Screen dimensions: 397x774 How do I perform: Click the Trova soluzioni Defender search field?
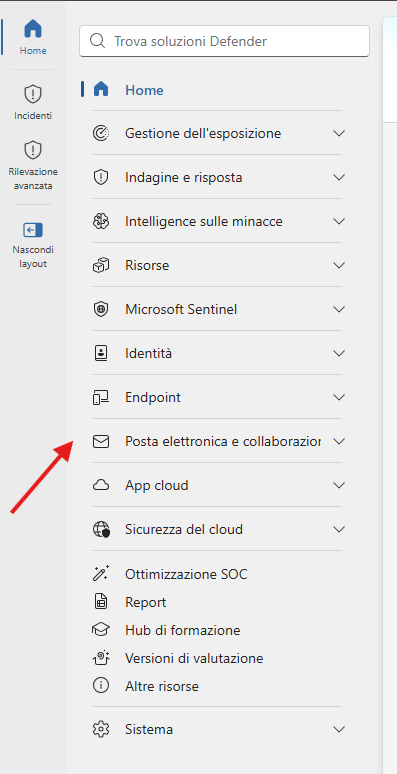click(x=224, y=41)
